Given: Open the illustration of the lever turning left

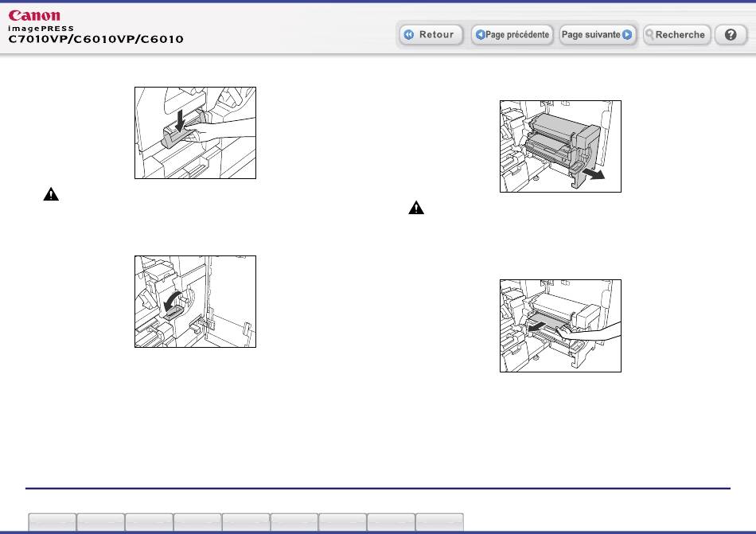Looking at the screenshot, I should pos(195,302).
